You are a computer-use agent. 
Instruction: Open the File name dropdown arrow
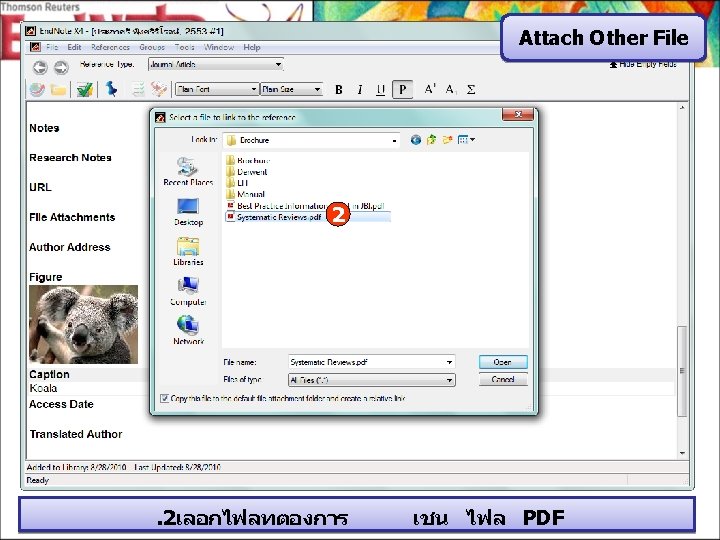pyautogui.click(x=449, y=362)
